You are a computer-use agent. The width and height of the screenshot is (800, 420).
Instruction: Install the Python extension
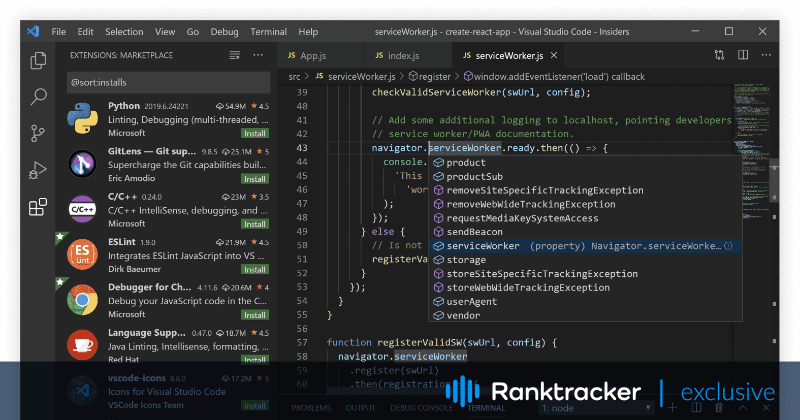[x=255, y=134]
